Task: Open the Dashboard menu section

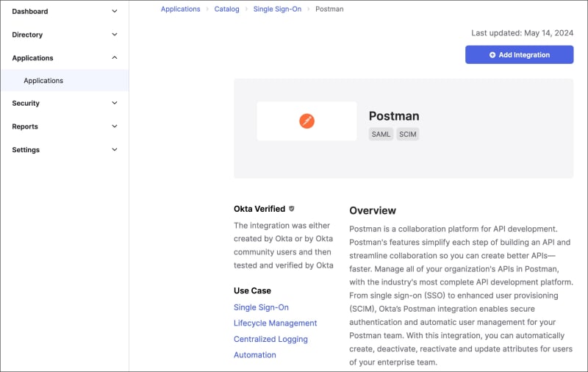Action: (x=30, y=12)
